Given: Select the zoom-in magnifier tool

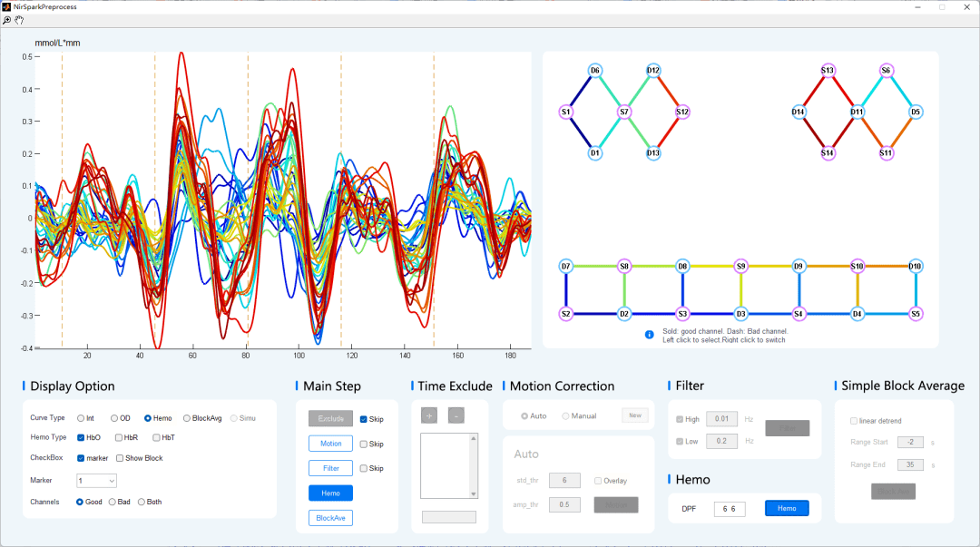Looking at the screenshot, I should coord(7,19).
